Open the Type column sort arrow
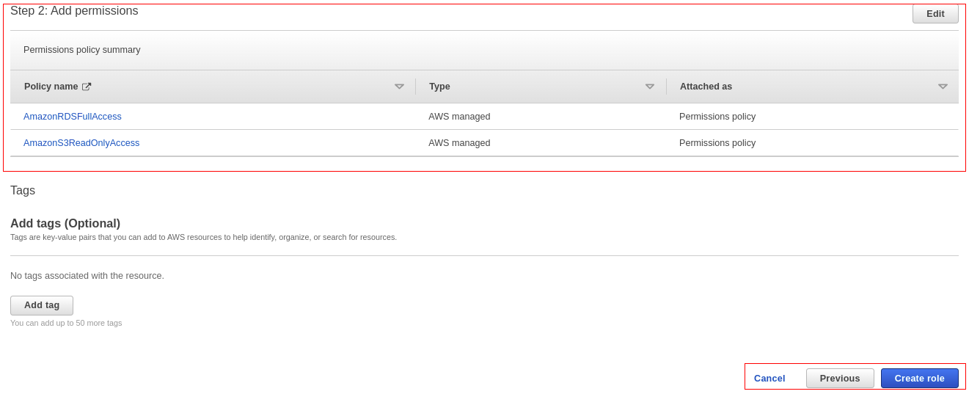This screenshot has width=980, height=394. (x=649, y=87)
